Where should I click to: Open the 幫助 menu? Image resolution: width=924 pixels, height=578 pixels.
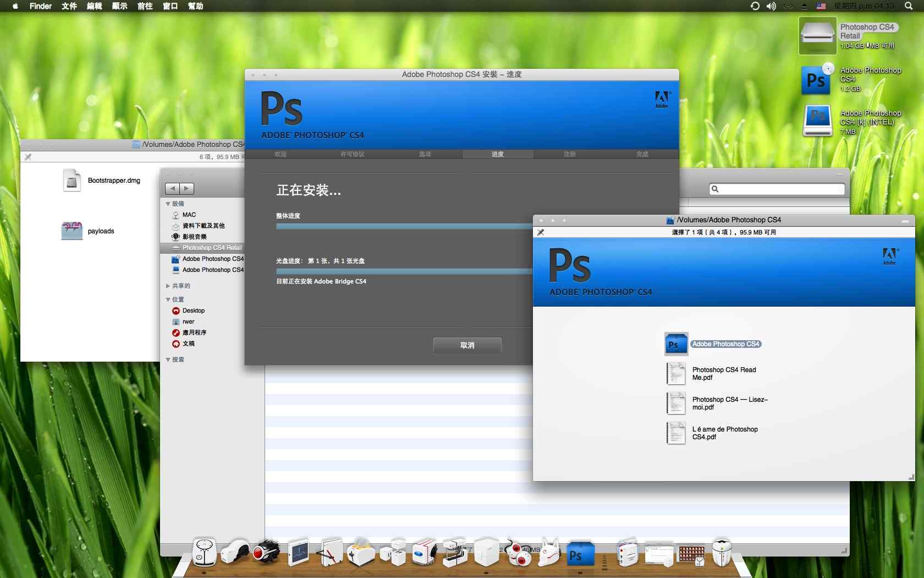196,6
